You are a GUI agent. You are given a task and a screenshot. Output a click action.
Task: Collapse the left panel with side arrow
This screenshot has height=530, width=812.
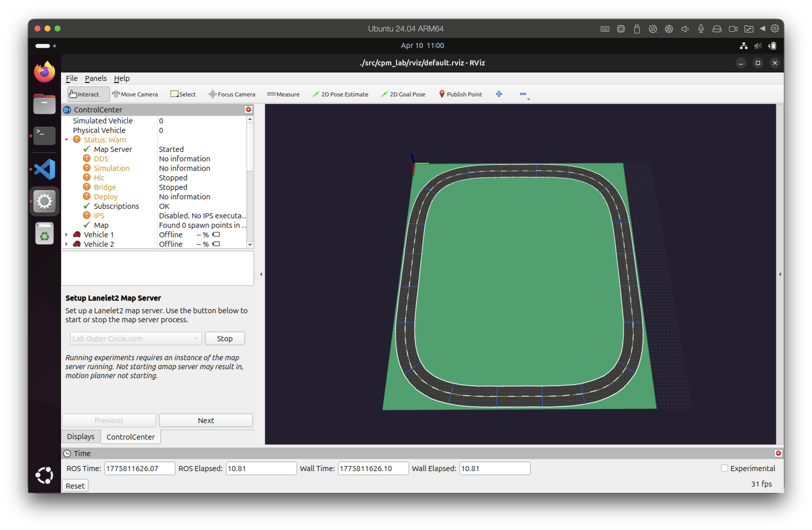pyautogui.click(x=261, y=274)
